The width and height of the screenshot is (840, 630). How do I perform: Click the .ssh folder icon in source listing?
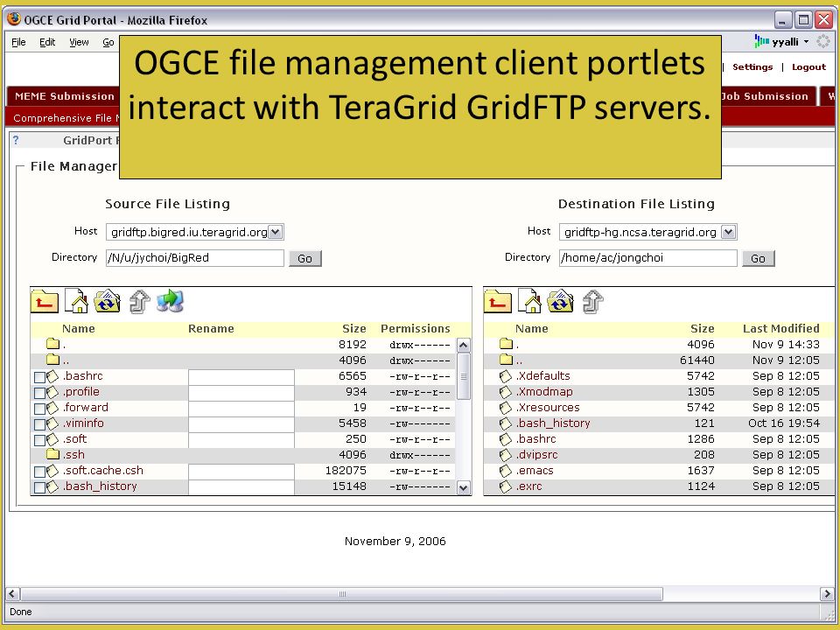52,454
